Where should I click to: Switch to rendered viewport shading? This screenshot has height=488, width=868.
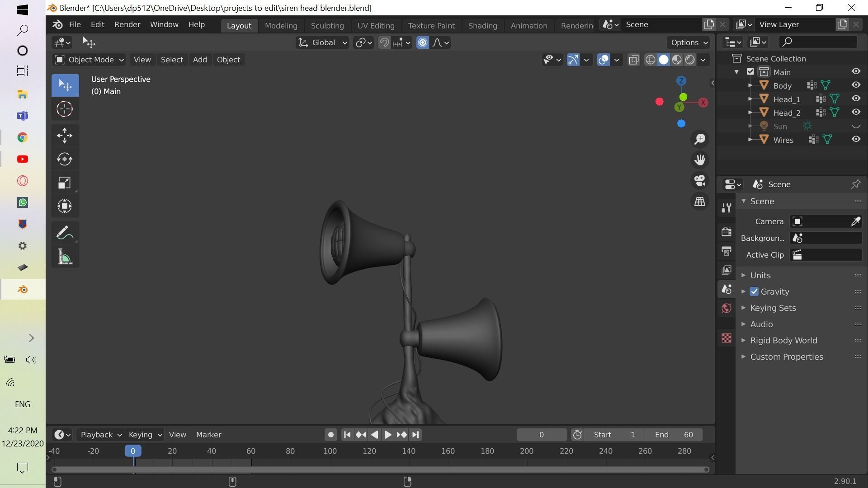coord(690,60)
